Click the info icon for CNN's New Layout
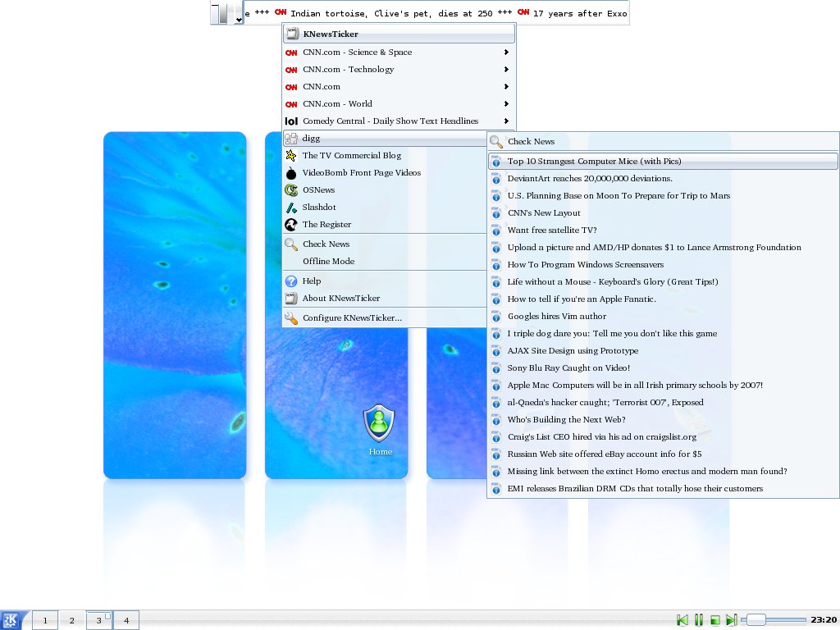Image resolution: width=840 pixels, height=630 pixels. [x=496, y=214]
